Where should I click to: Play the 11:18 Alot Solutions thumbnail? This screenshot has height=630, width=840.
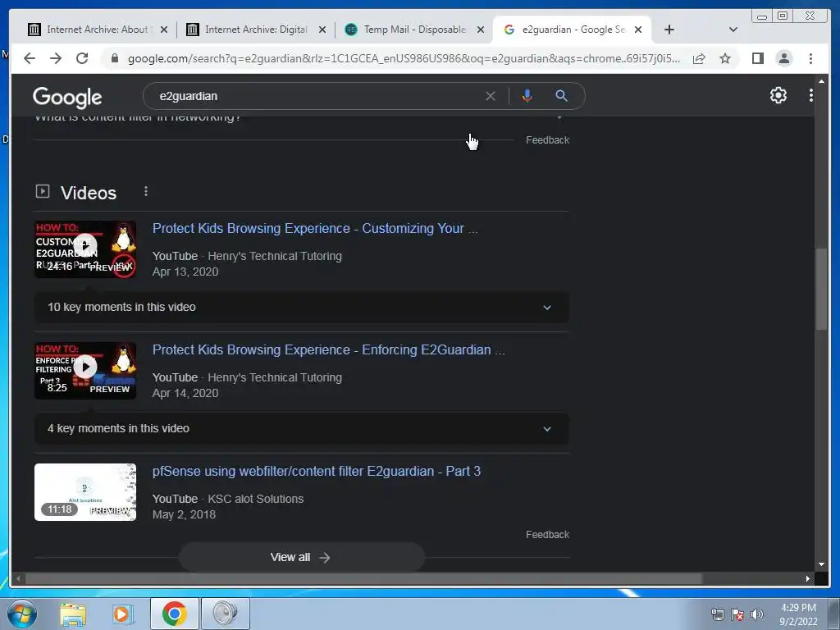pos(85,492)
